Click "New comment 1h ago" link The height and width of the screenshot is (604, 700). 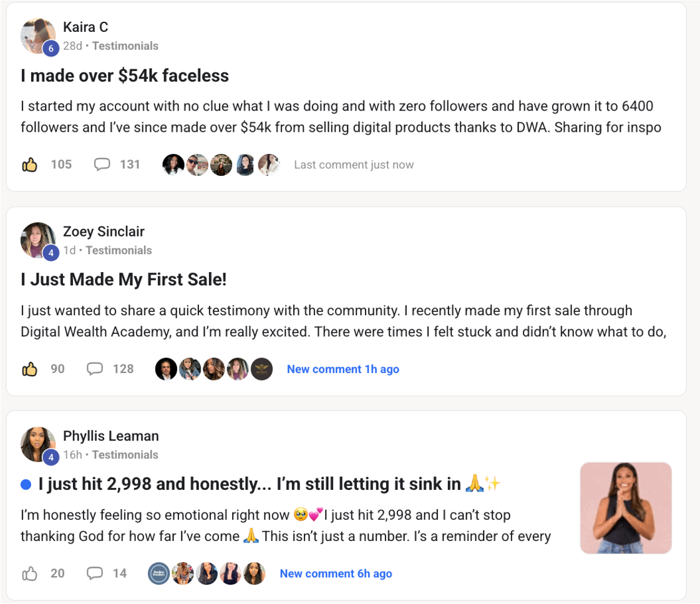click(343, 369)
